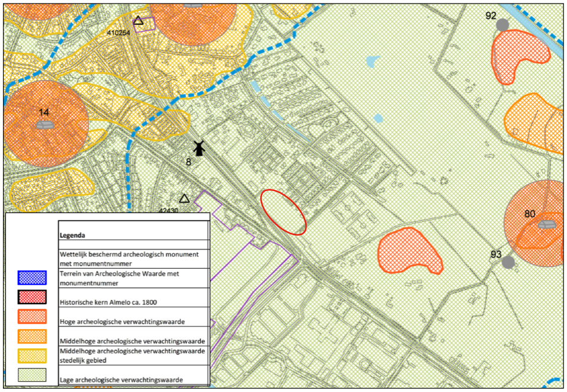This screenshot has height=392, width=567.
Task: Click the orange Middelhoge verwachtingswaarde swatch
Action: coord(32,336)
